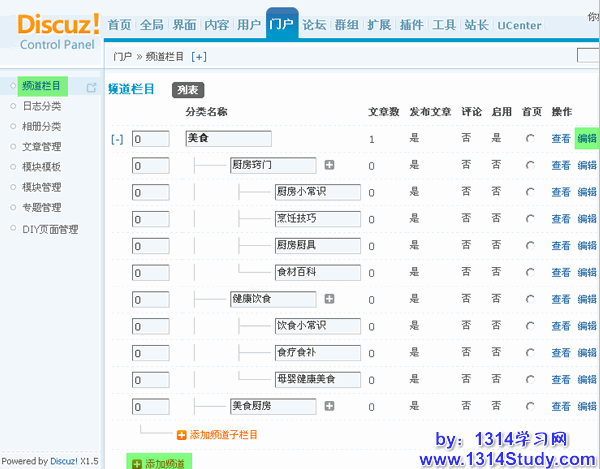Viewport: 600px width, 469px height.
Task: Click the [+] next to the breadcrumb
Action: (198, 58)
